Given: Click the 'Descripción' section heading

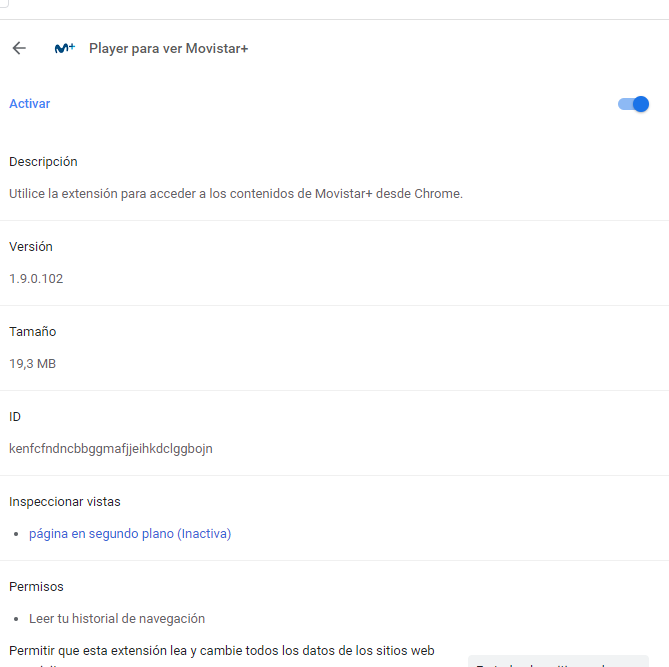Looking at the screenshot, I should (x=43, y=162).
